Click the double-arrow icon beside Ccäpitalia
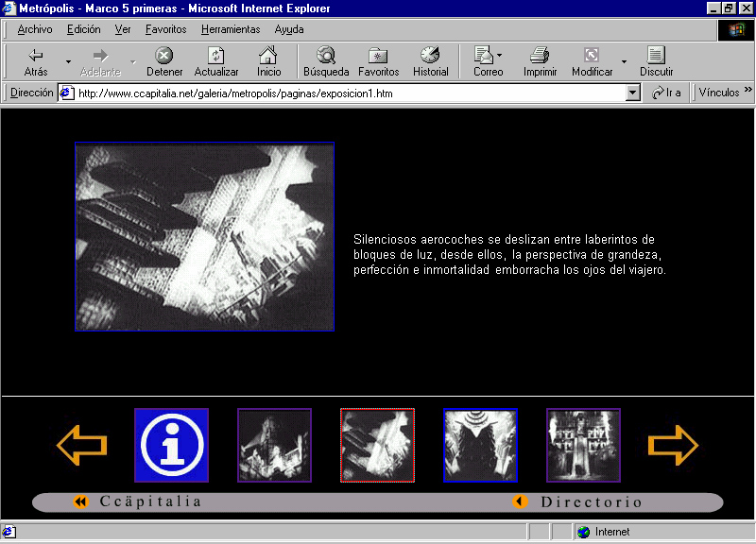This screenshot has width=756, height=544. pos(81,502)
